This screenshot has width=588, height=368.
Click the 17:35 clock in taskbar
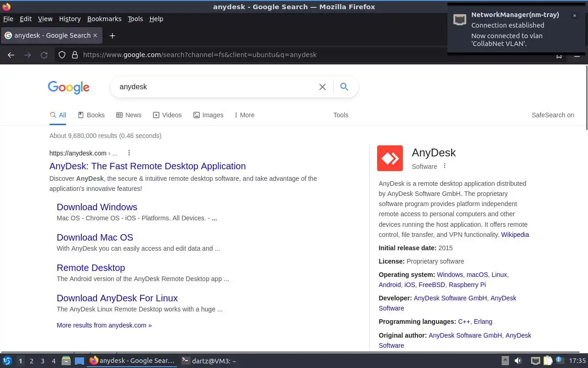pyautogui.click(x=577, y=361)
